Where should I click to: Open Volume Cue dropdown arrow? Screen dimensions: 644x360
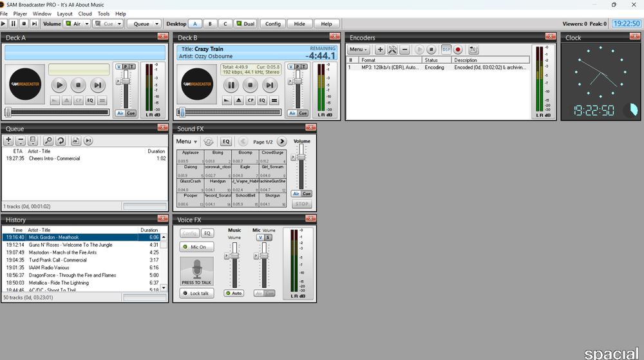click(120, 24)
